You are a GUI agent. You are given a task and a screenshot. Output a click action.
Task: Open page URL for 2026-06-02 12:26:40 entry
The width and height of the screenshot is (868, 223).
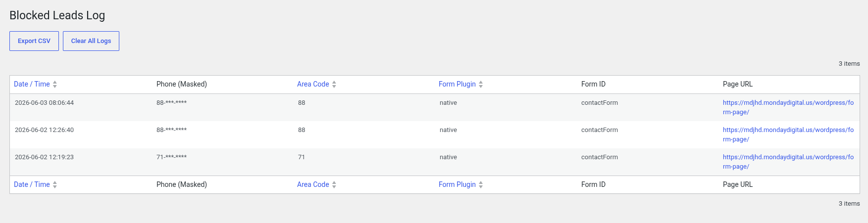click(x=788, y=134)
